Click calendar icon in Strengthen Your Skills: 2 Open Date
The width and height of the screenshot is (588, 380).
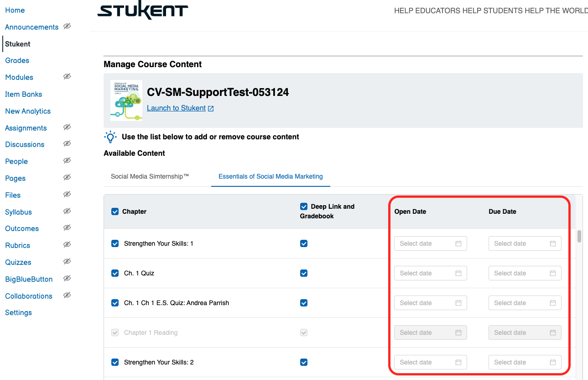click(x=458, y=362)
